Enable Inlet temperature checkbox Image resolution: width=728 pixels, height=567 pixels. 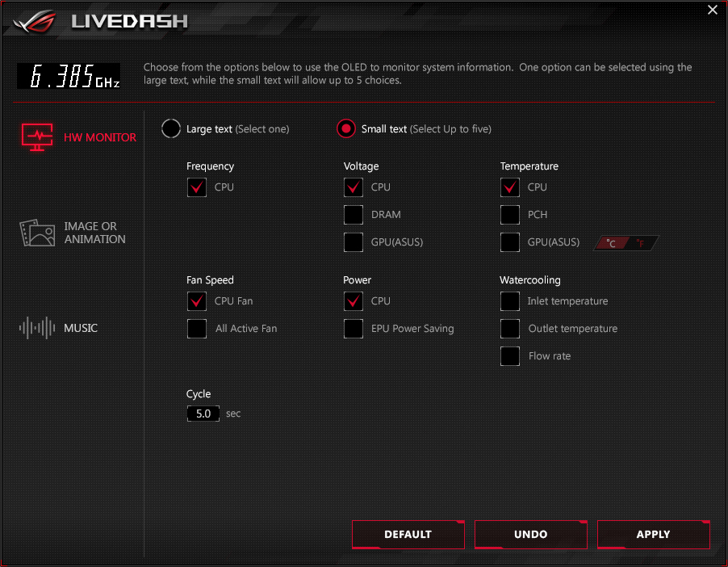[x=510, y=301]
